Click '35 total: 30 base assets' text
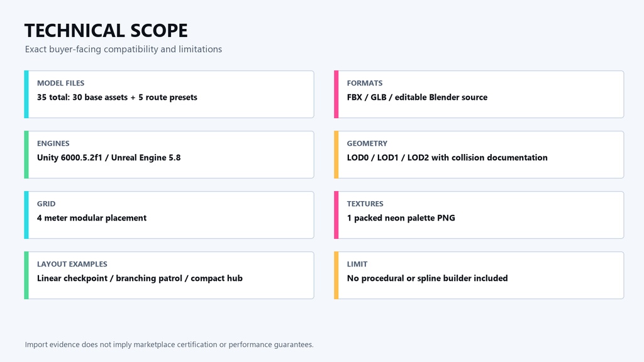Screen dimensions: 644x362 point(82,97)
